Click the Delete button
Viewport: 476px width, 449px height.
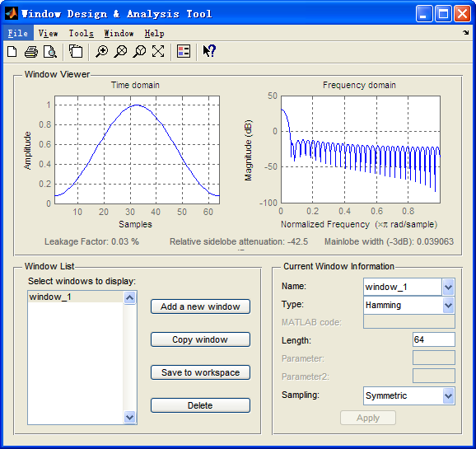[200, 405]
